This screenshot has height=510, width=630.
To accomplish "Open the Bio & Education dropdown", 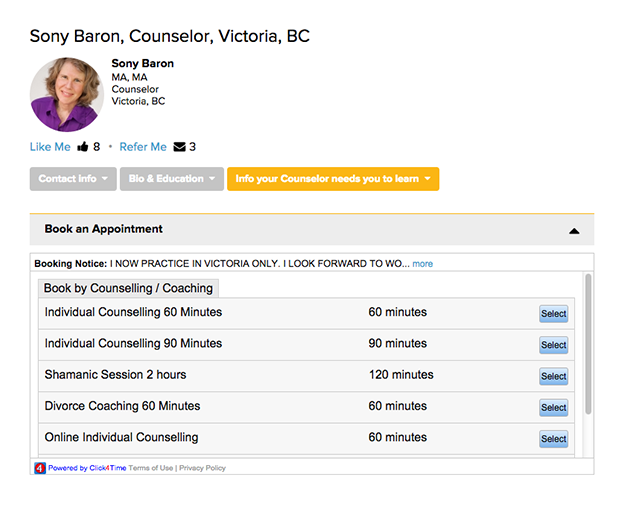I will pyautogui.click(x=172, y=179).
